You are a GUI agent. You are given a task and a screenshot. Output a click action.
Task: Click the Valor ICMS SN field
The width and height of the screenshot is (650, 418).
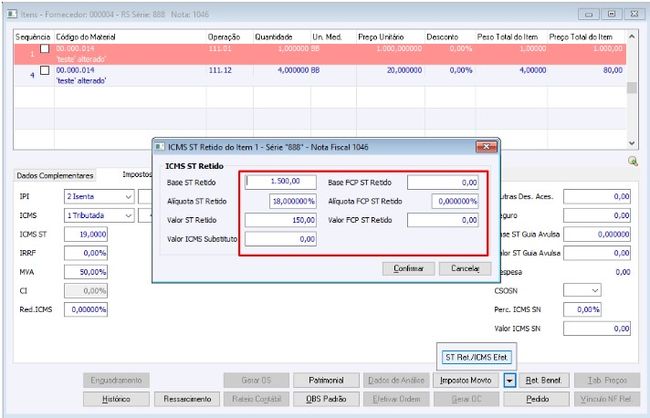597,329
